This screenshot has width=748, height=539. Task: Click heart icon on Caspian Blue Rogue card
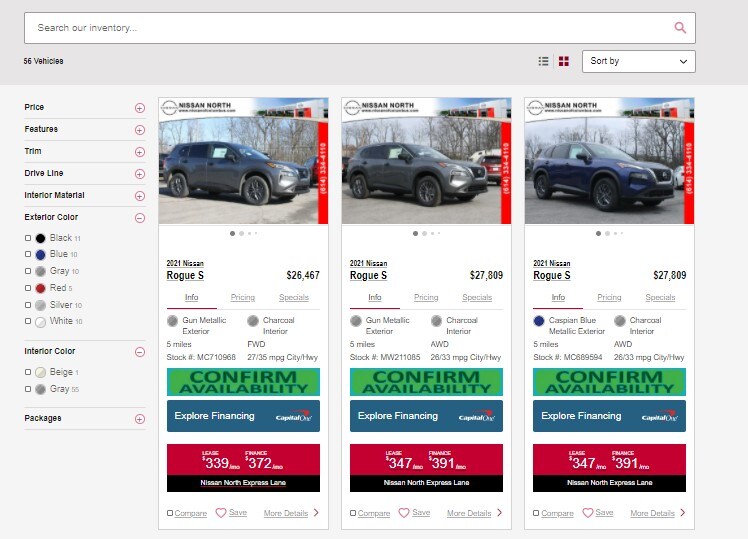click(587, 513)
